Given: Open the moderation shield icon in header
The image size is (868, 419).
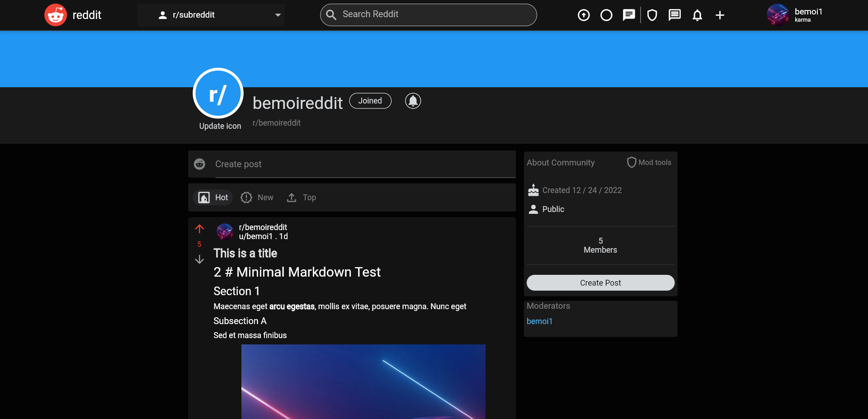Looking at the screenshot, I should click(652, 15).
